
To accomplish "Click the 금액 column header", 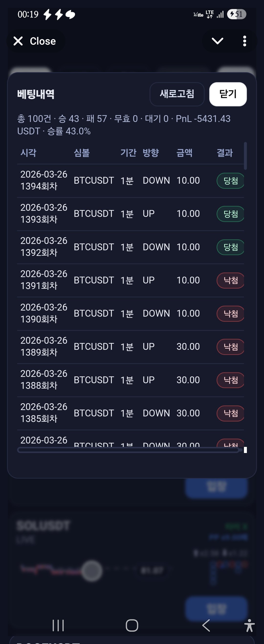I will click(184, 153).
